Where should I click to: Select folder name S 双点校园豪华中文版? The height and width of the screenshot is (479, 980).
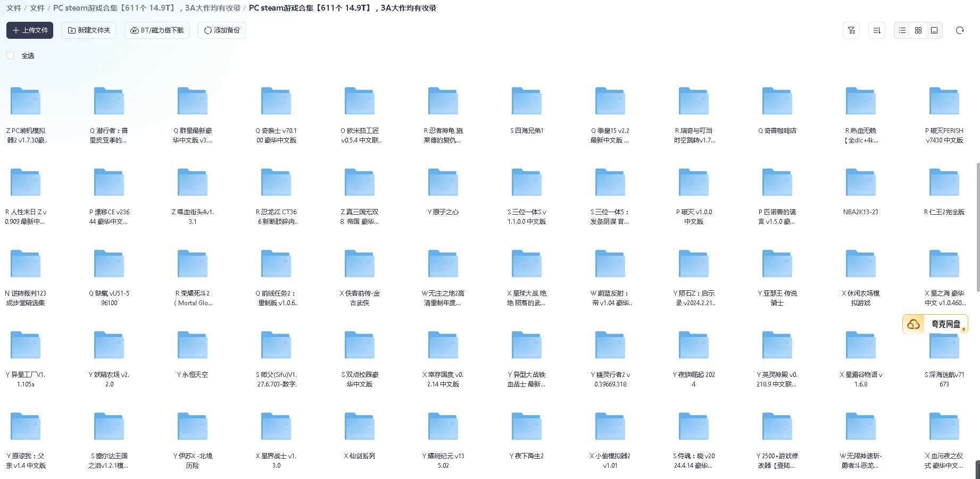point(360,379)
